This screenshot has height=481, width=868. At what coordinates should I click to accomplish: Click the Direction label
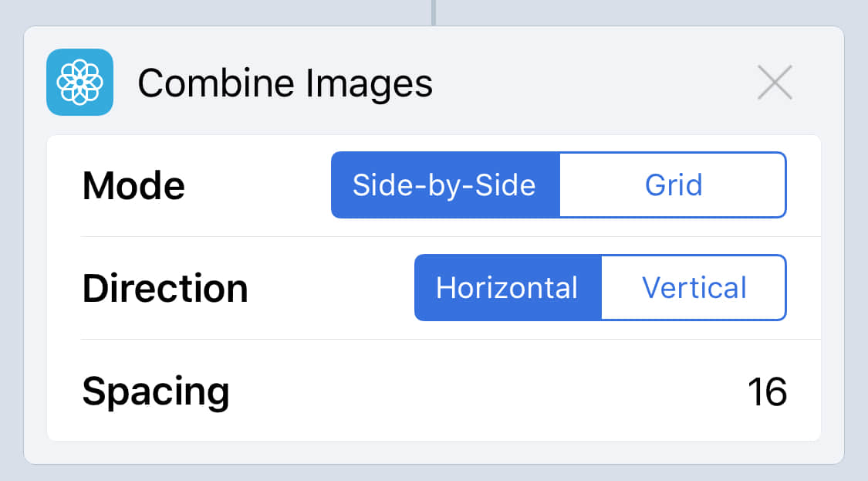165,289
